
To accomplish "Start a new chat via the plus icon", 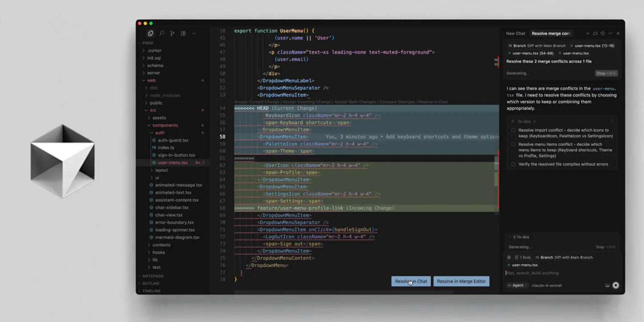I will point(588,33).
